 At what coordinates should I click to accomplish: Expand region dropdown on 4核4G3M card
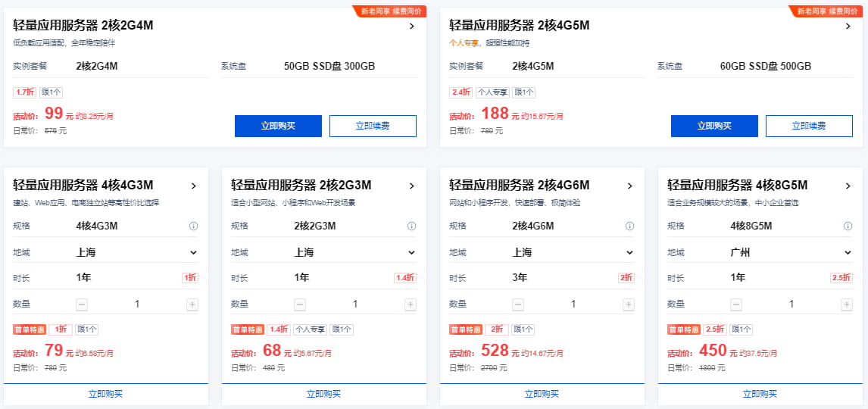tap(193, 252)
